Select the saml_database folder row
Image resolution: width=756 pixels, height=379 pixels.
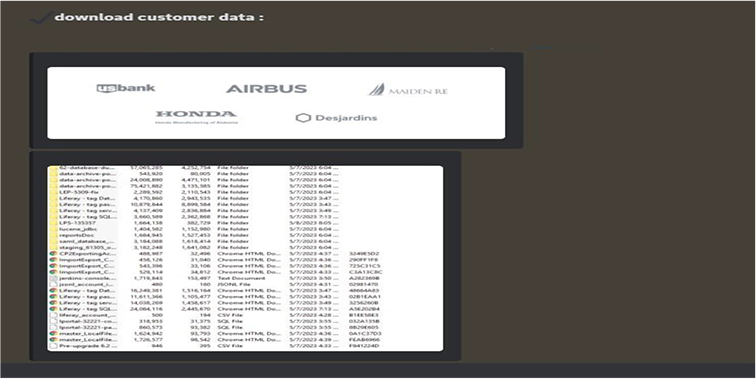pos(245,241)
